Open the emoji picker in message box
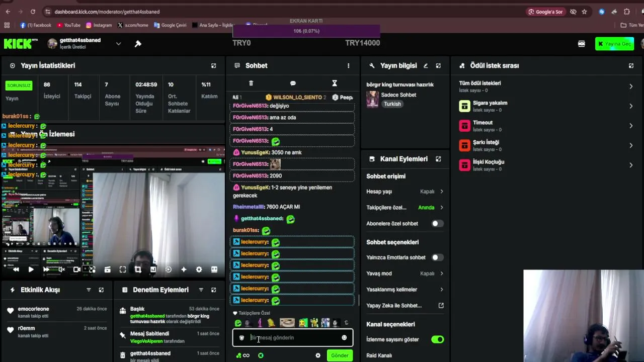Viewport: 644px width, 362px height. click(x=344, y=337)
